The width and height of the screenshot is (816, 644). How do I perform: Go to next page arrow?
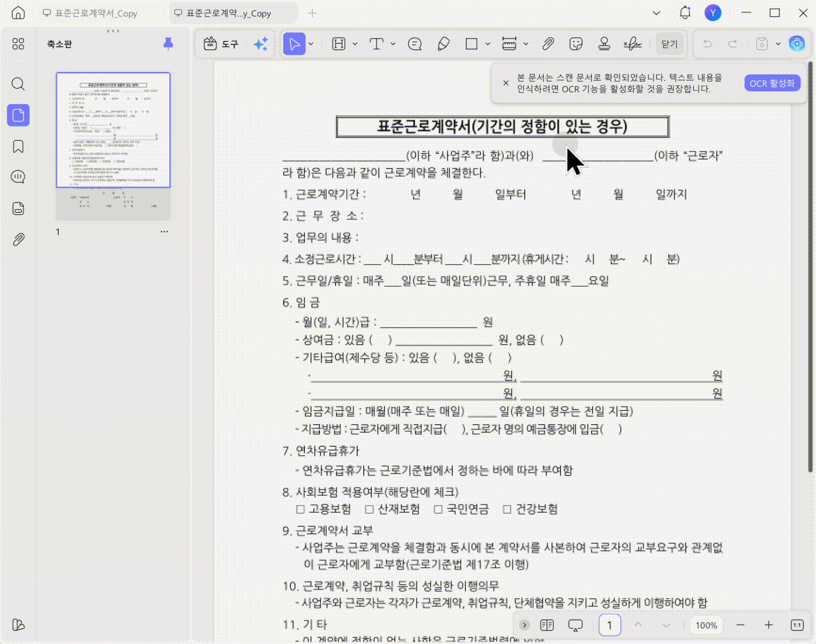tap(666, 625)
